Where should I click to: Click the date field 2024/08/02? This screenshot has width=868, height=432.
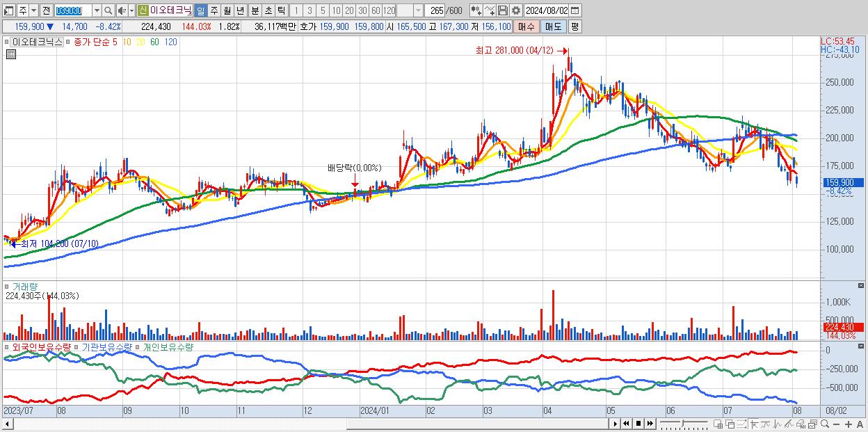pyautogui.click(x=546, y=10)
